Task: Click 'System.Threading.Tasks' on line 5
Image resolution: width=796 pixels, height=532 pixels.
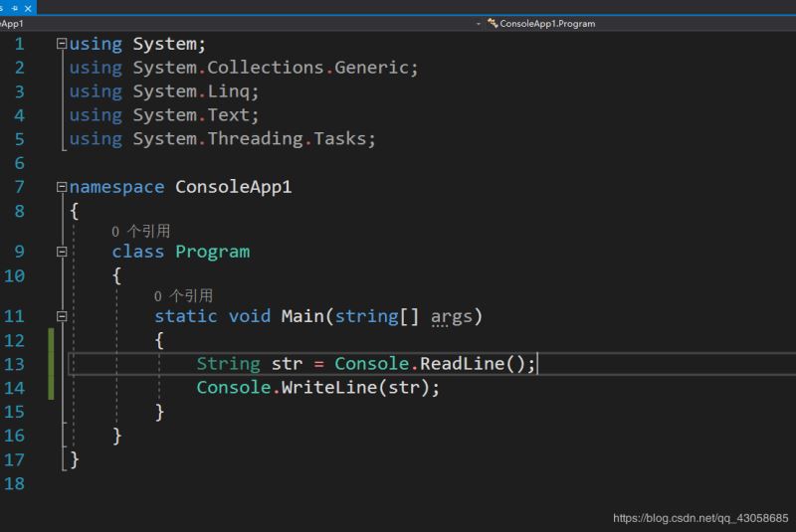Action: pyautogui.click(x=250, y=139)
